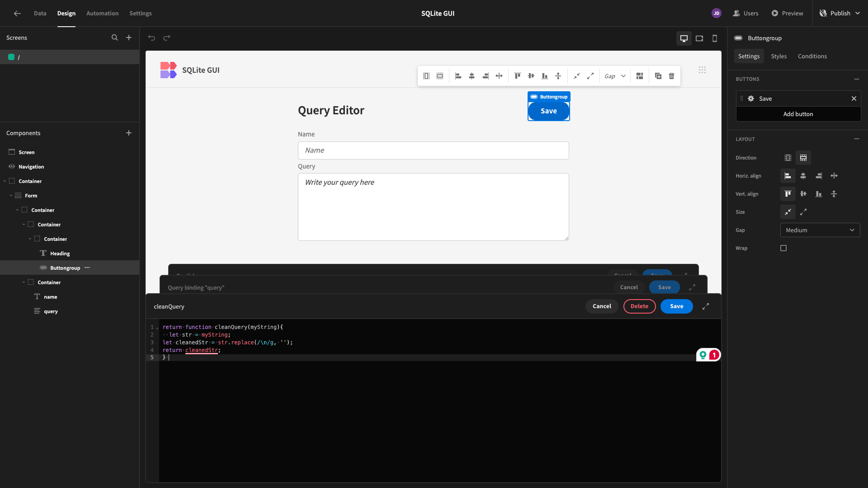Collapse the Form tree item
This screenshot has height=488, width=868.
(x=11, y=196)
